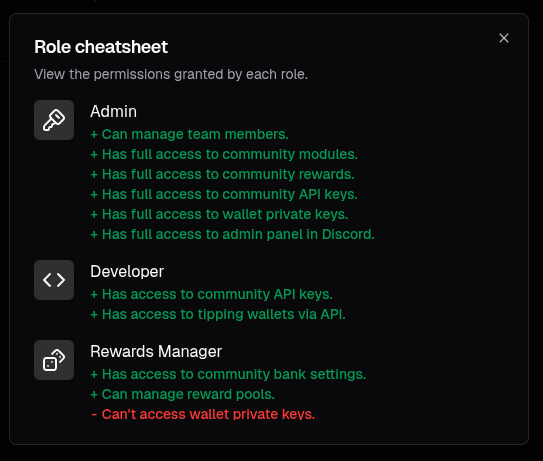Screen dimensions: 543x461
Task: Click the Role cheatsheet title
Action: click(x=101, y=47)
